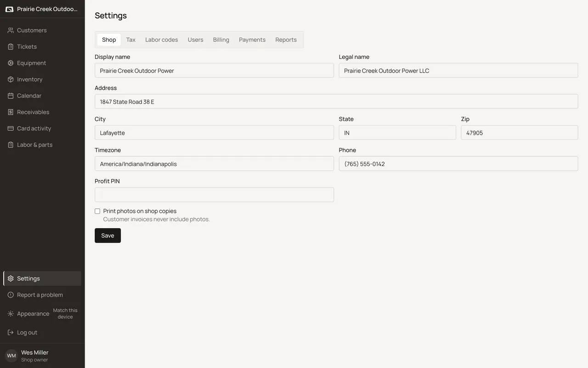The height and width of the screenshot is (368, 588).
Task: Open the Calendar icon in sidebar
Action: coord(11,96)
